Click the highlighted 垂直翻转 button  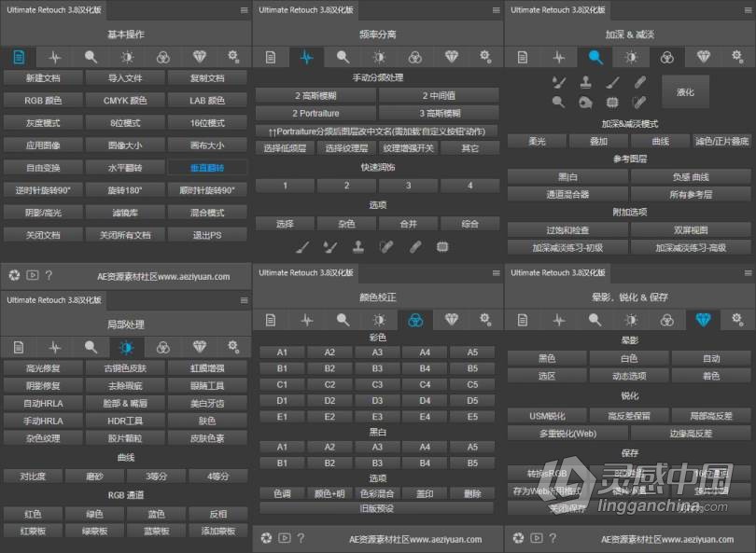click(207, 168)
